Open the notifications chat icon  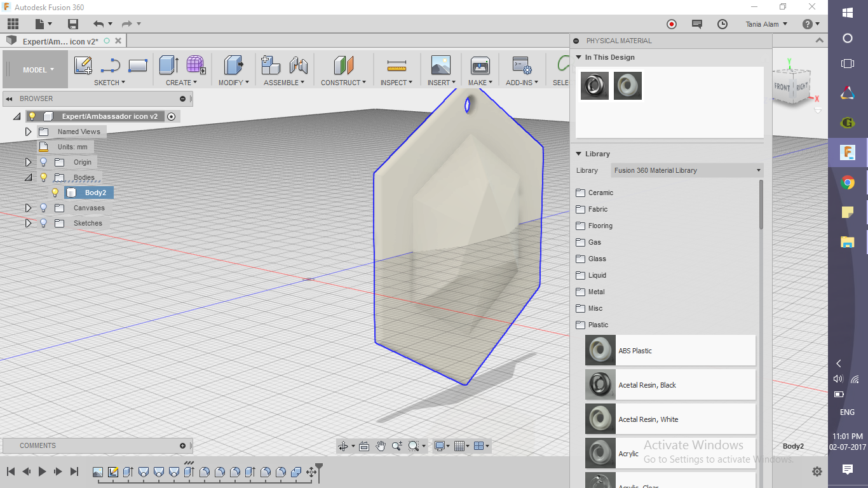697,24
